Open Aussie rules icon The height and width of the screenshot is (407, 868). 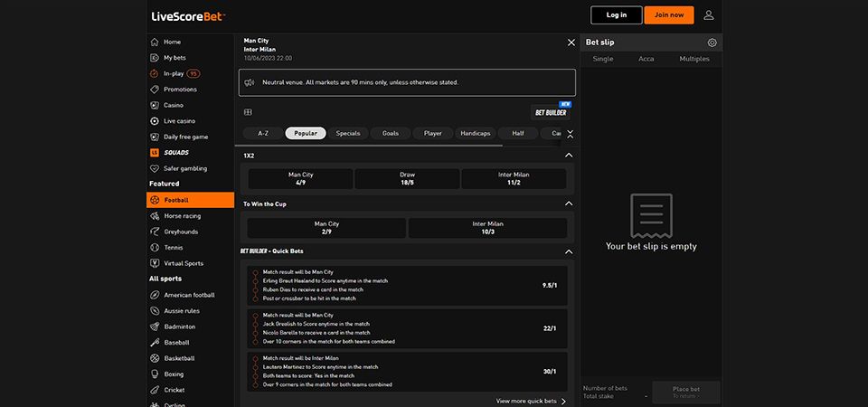click(155, 310)
